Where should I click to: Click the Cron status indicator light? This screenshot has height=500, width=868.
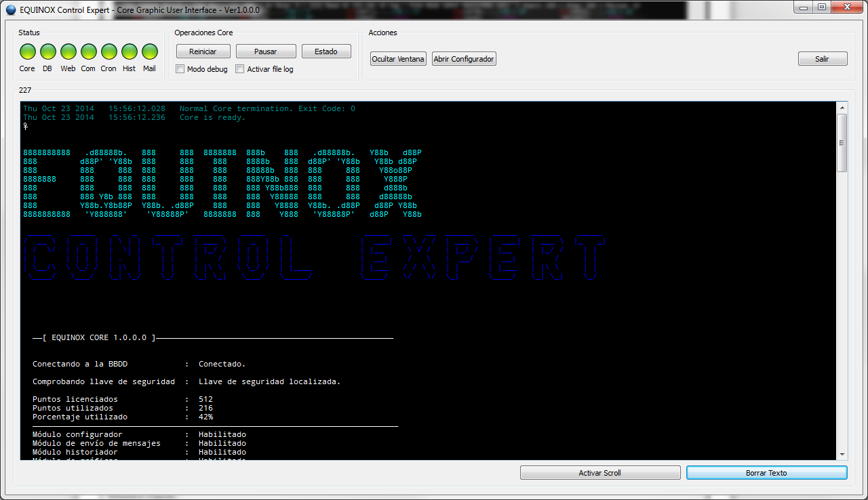(108, 51)
